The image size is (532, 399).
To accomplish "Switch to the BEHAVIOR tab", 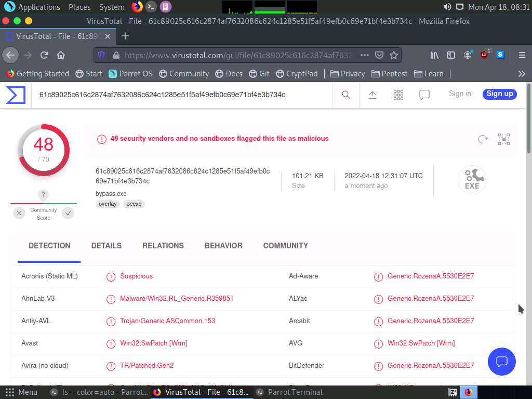I will (223, 246).
